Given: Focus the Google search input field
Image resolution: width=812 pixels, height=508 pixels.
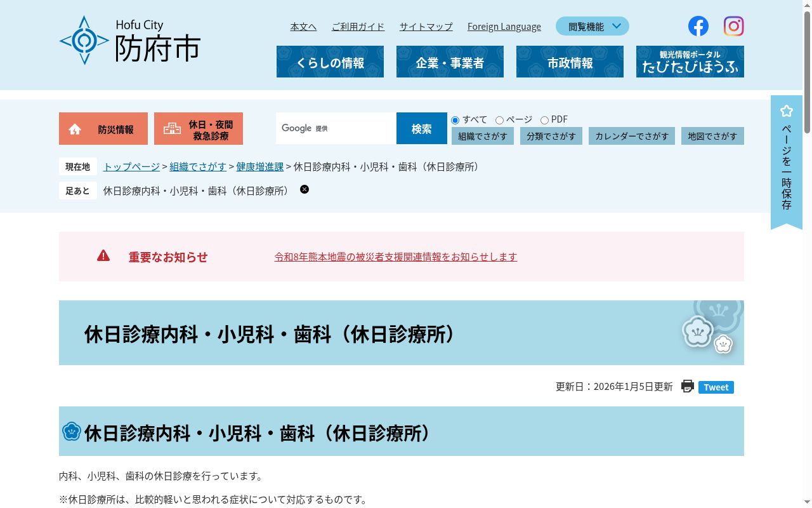Looking at the screenshot, I should click(336, 128).
